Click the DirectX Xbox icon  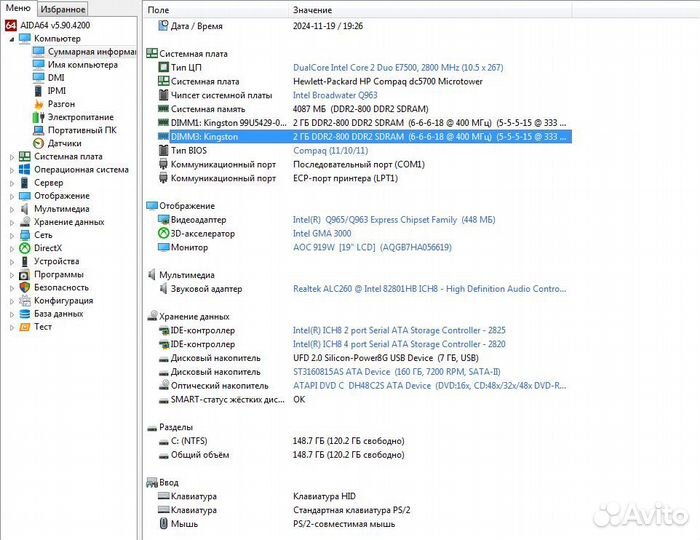25,248
